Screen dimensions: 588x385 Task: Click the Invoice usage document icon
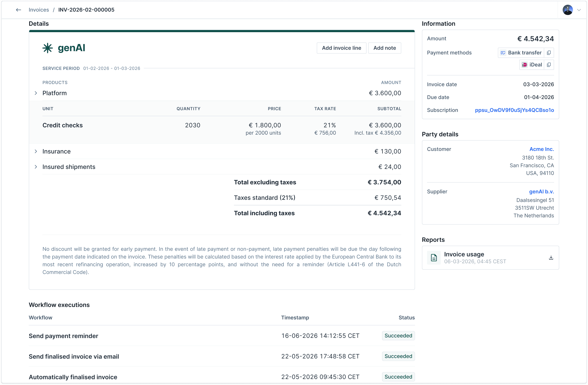(434, 258)
